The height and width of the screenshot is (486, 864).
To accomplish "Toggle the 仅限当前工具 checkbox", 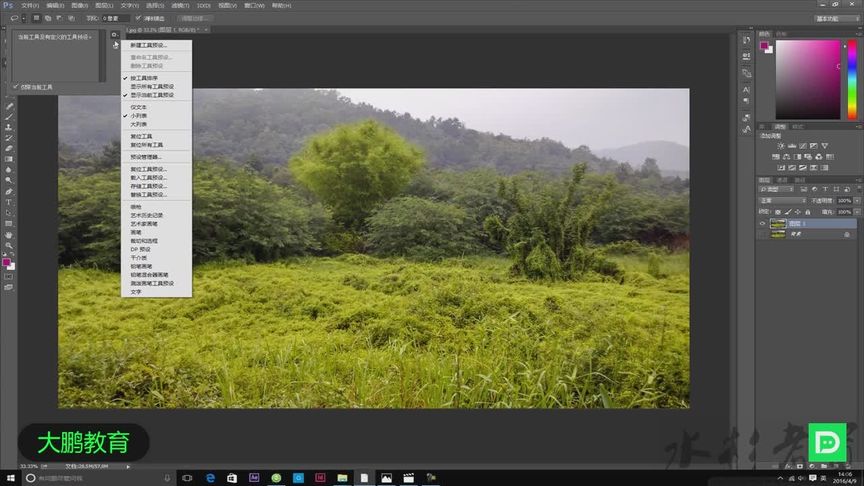I will pos(15,87).
